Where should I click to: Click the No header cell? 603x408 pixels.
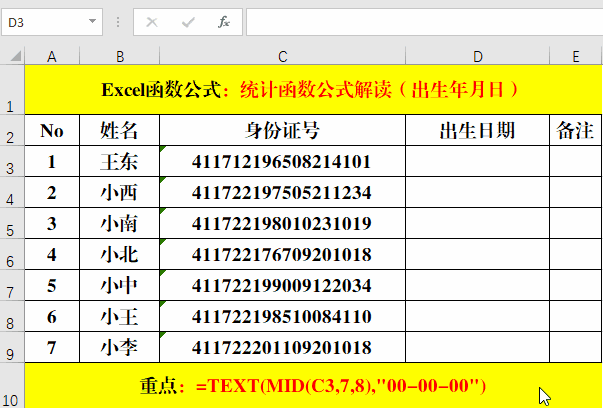(52, 130)
